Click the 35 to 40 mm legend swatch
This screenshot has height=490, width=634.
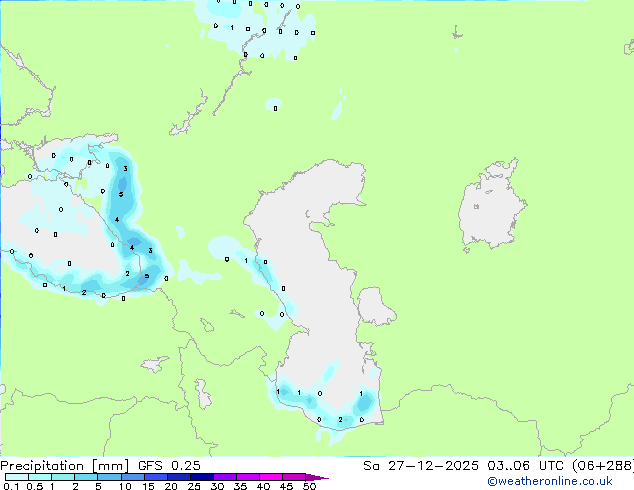click(x=248, y=477)
